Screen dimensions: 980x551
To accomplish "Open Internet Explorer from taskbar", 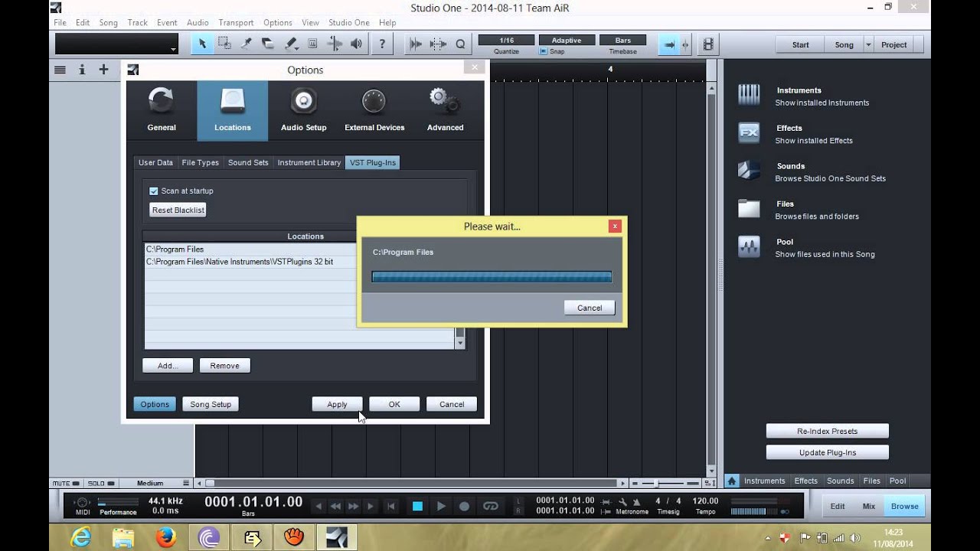I will click(x=80, y=537).
